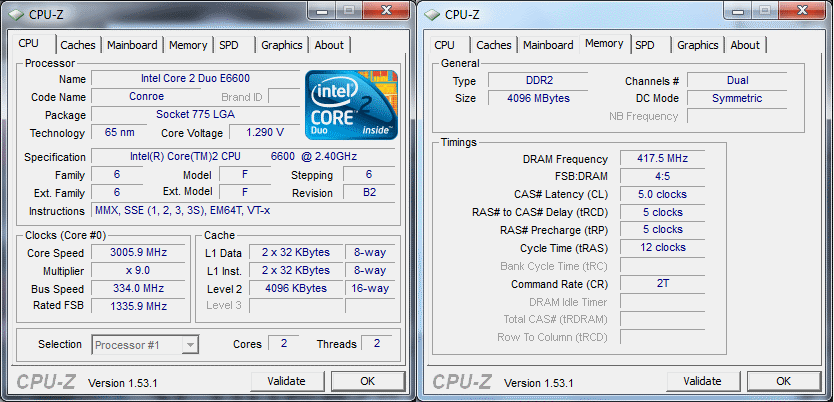Open the SPD tab in left window

click(229, 45)
